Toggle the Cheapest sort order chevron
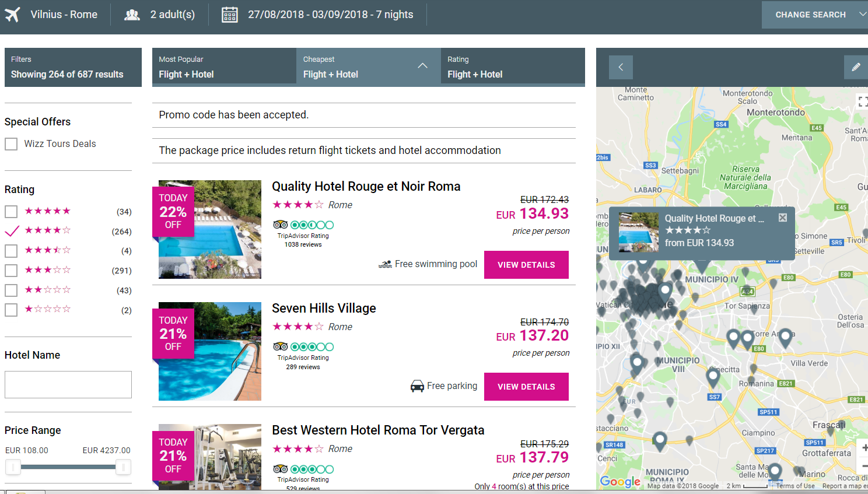868x494 pixels. [x=423, y=66]
